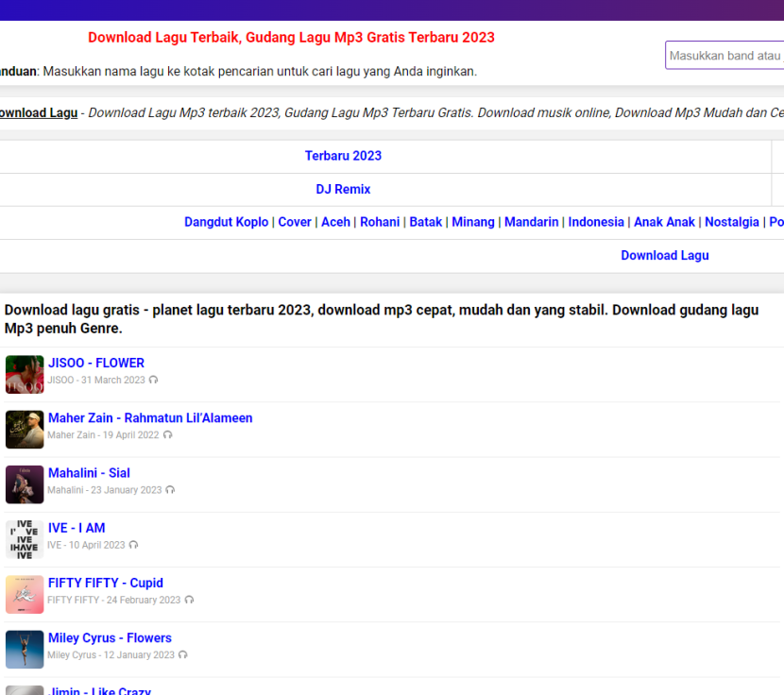This screenshot has height=695, width=784.
Task: Open the JISOO - FLOWER song link
Action: click(x=96, y=363)
